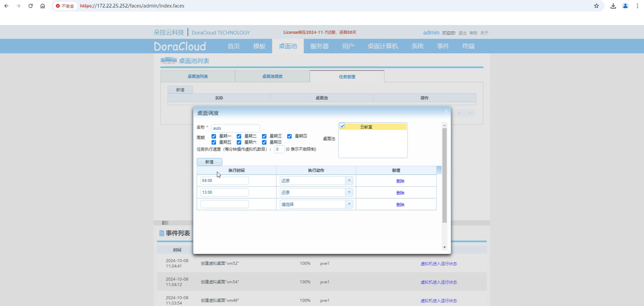Switch to 任务管理 tab
The height and width of the screenshot is (306, 644).
[x=347, y=77]
